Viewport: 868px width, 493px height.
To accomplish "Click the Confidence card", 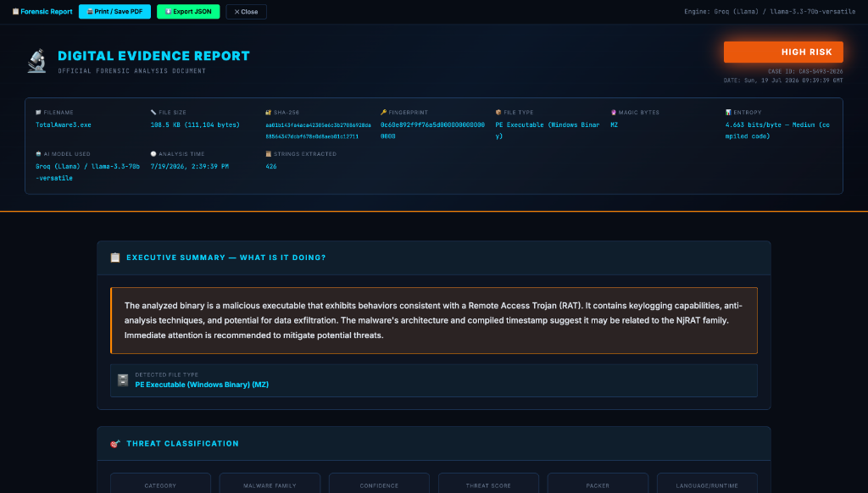I will click(x=379, y=483).
